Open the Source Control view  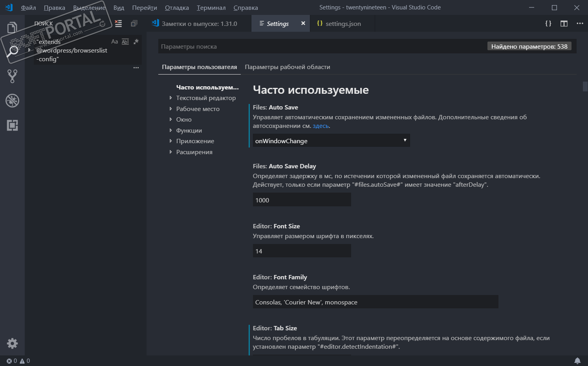12,76
